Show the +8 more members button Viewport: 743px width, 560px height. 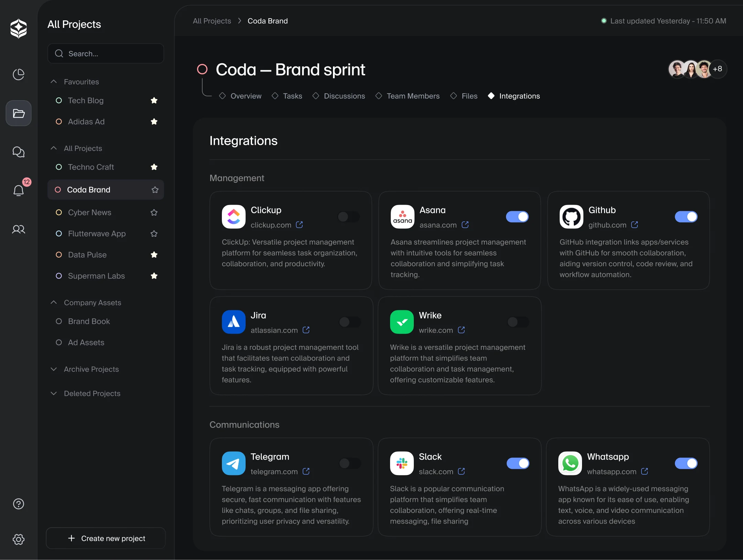[x=718, y=69]
